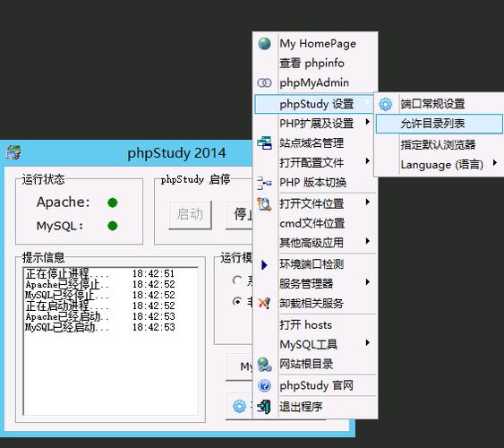Click the partially hidden My button
The image size is (504, 448).
240,366
